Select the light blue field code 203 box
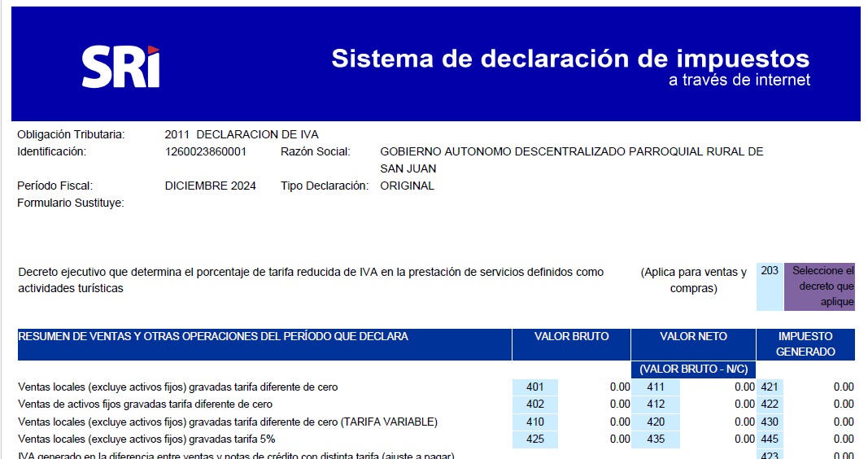868x459 pixels. pyautogui.click(x=770, y=286)
